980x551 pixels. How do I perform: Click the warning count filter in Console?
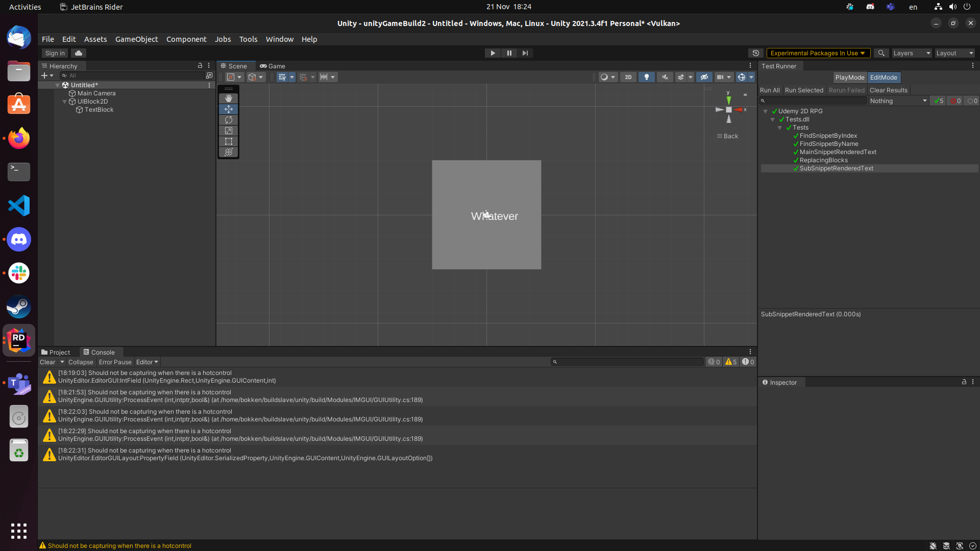coord(730,362)
